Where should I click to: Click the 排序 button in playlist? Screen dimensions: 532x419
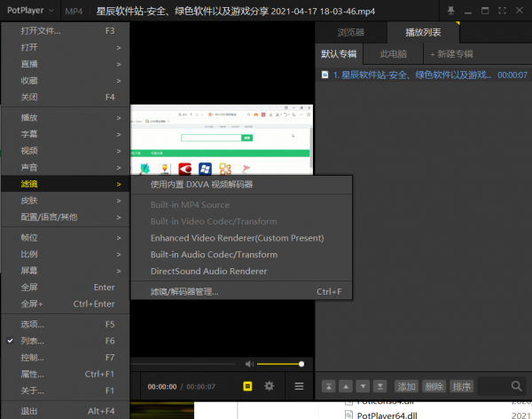point(461,386)
